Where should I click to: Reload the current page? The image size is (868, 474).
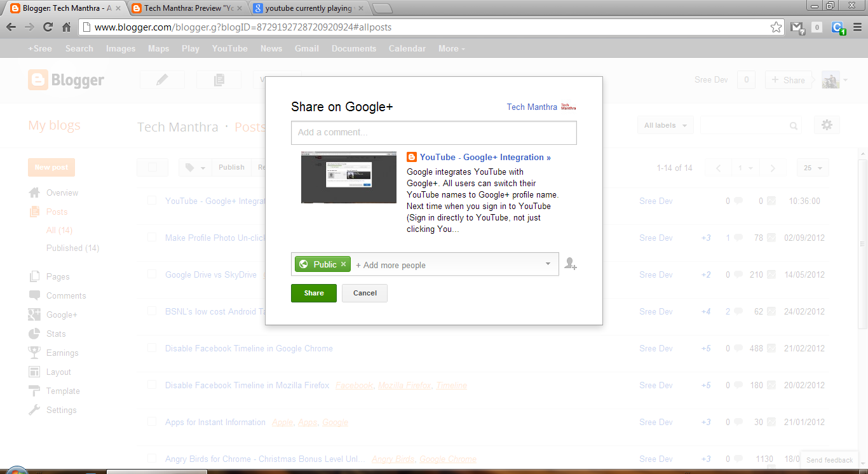coord(48,27)
